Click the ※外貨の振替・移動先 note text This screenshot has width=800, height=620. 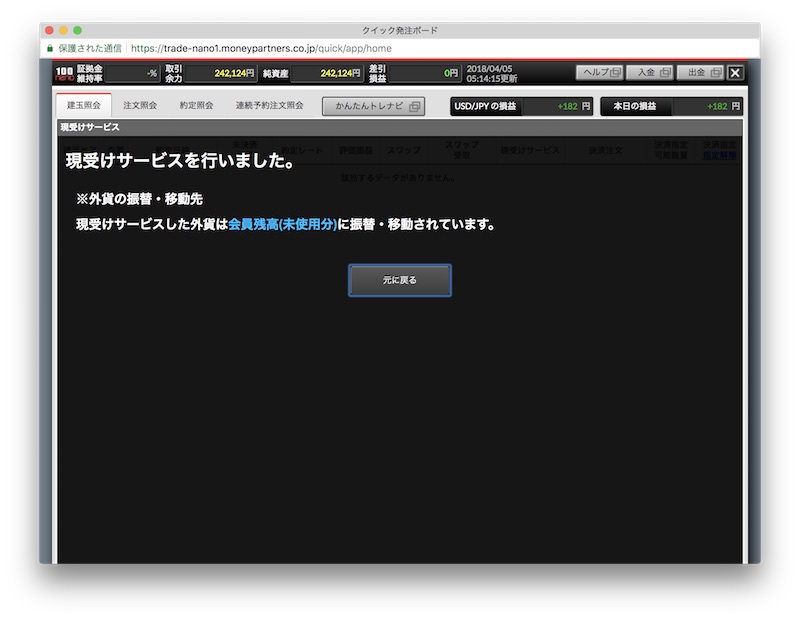[139, 199]
